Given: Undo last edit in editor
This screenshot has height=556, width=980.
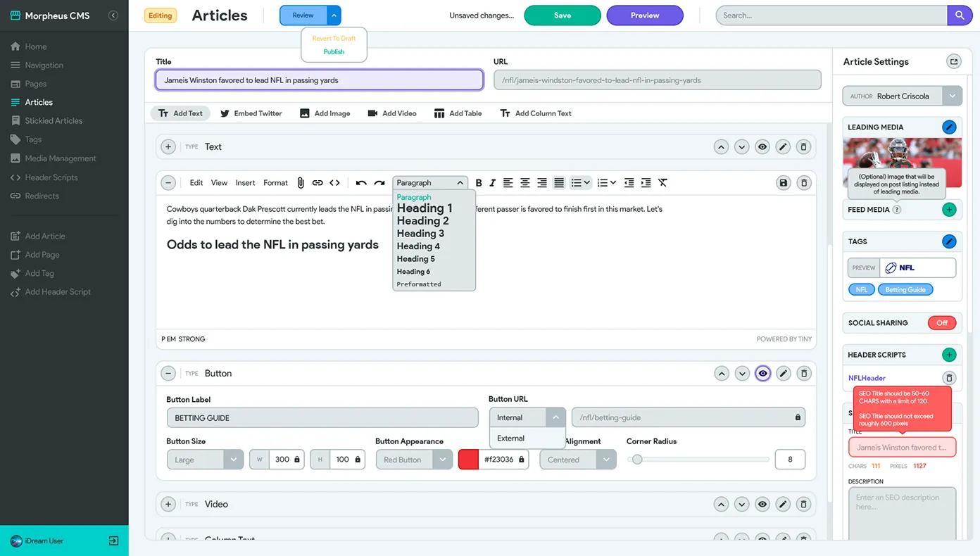Looking at the screenshot, I should point(361,183).
